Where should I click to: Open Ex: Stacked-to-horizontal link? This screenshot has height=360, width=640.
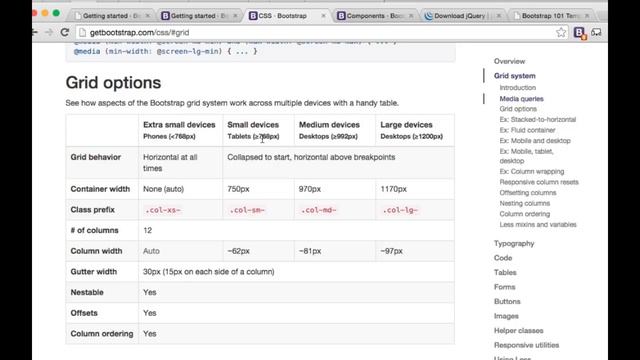[538, 120]
